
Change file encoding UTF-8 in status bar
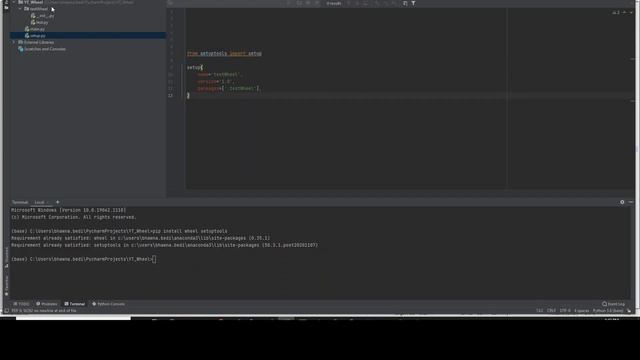tap(565, 311)
